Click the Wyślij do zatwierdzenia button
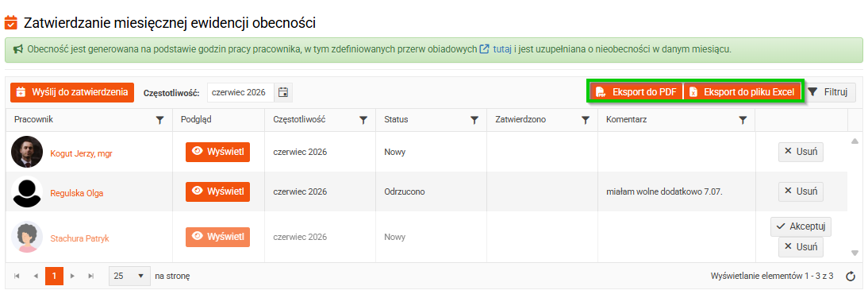The height and width of the screenshot is (294, 868). click(72, 92)
